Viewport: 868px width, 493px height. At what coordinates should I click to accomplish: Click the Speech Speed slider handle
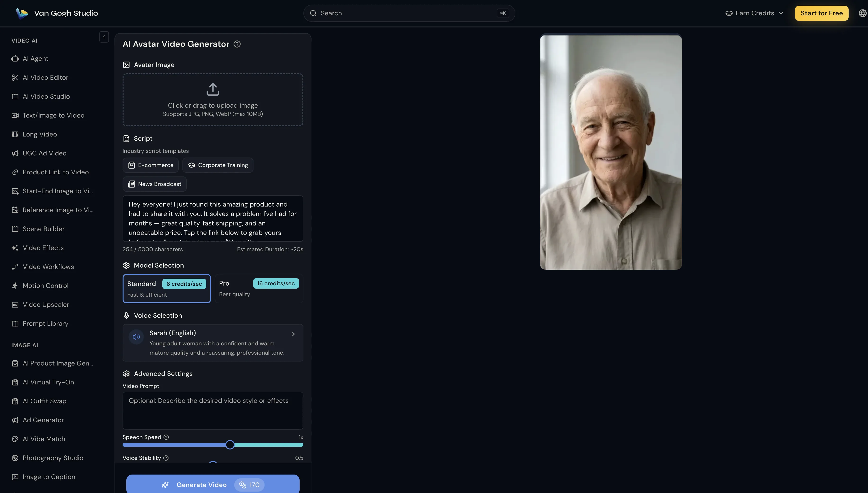[230, 445]
